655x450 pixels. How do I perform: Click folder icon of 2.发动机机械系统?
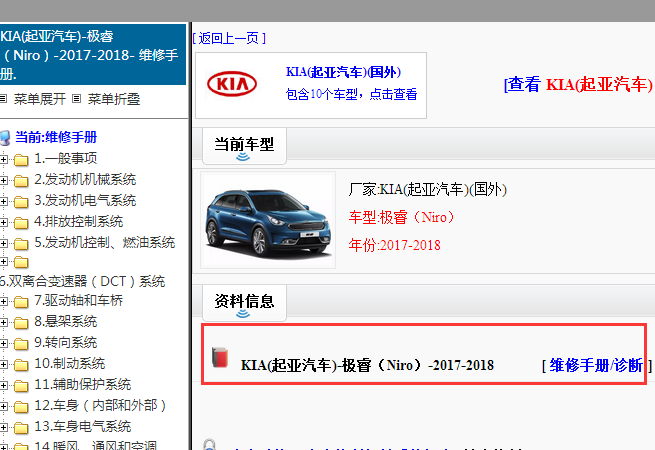pyautogui.click(x=21, y=181)
